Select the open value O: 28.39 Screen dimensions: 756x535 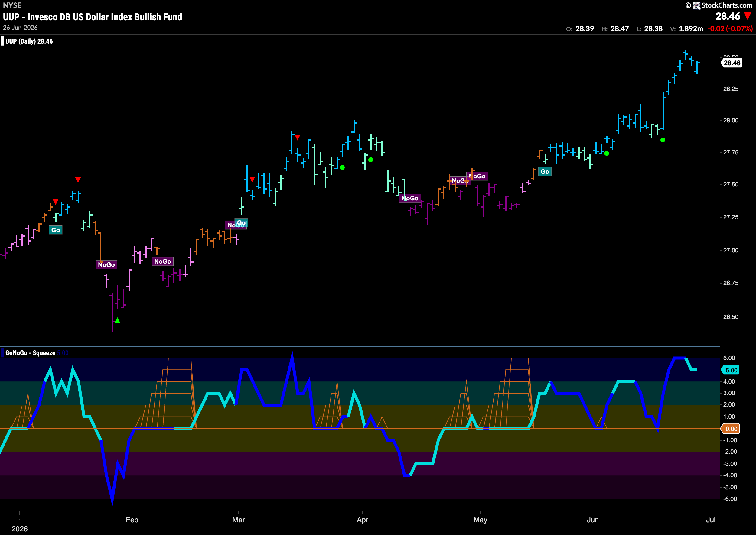pyautogui.click(x=580, y=29)
